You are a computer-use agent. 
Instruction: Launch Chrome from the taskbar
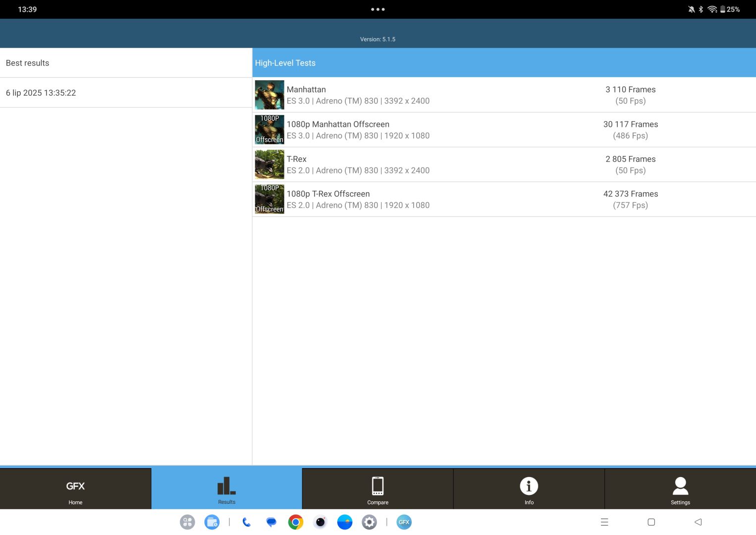point(296,522)
